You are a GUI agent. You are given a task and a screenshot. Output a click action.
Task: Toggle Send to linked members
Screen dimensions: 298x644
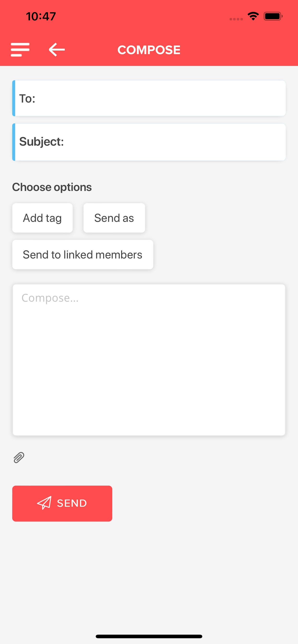[x=83, y=254]
